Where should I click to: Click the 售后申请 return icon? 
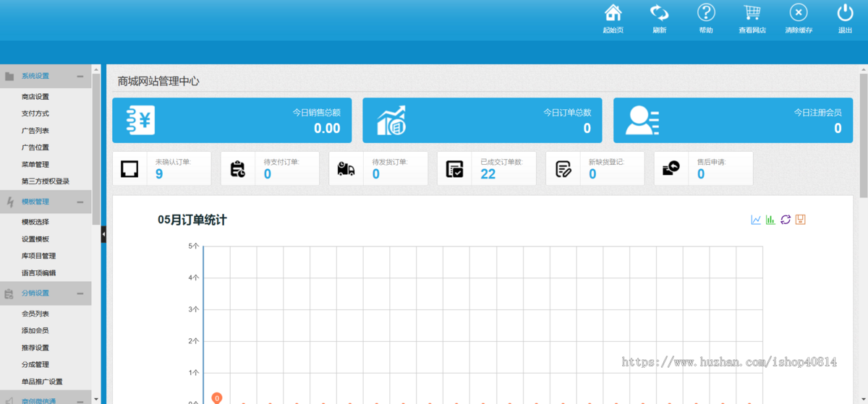coord(671,169)
